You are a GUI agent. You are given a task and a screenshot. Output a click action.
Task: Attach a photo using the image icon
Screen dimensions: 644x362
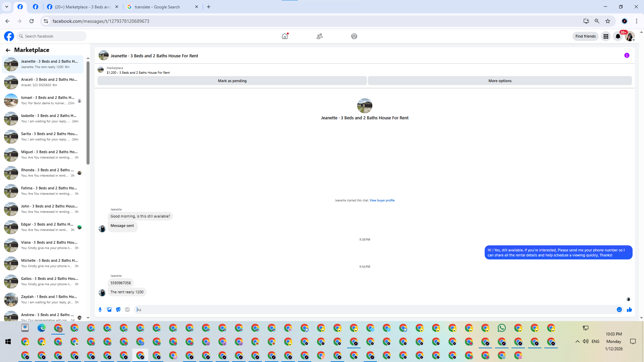[109, 310]
